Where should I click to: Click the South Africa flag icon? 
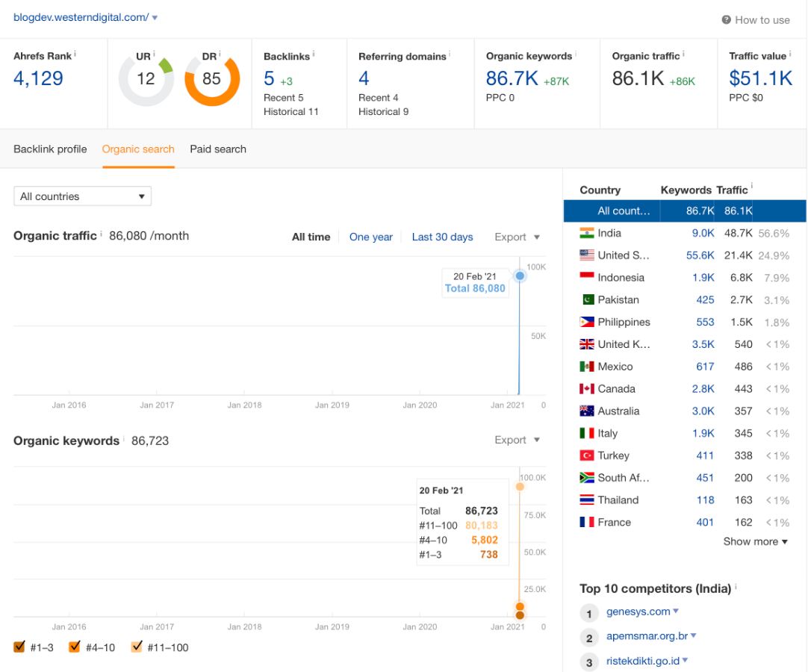tap(586, 478)
